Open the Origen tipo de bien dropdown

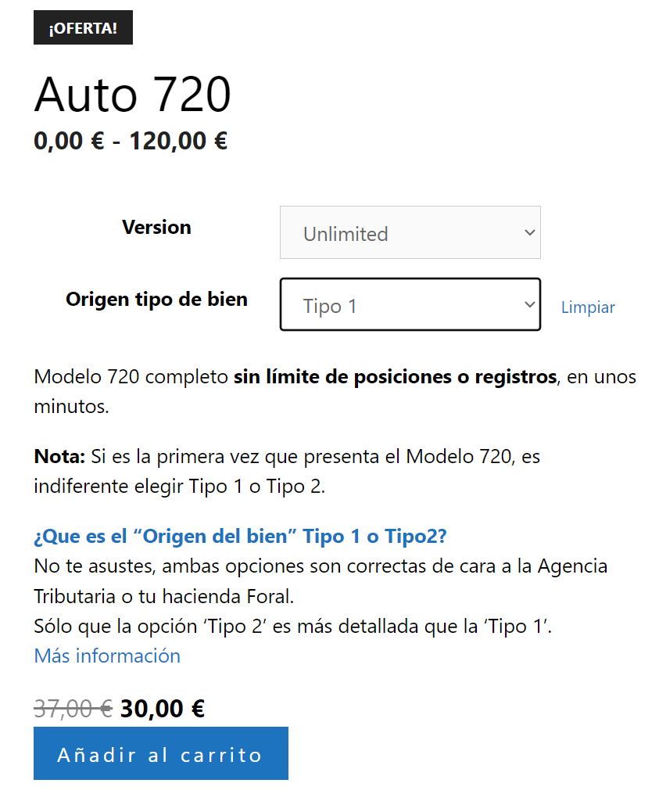tap(410, 304)
